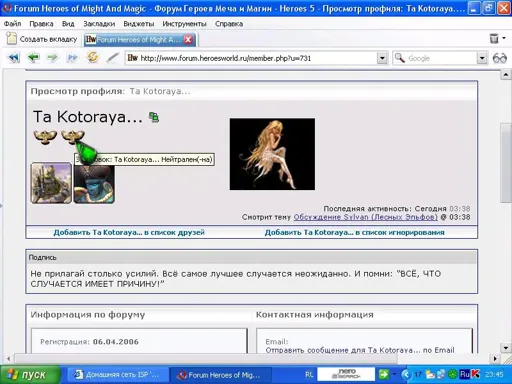The image size is (512, 384).
Task: Click the vertical scrollbar up arrow
Action: point(505,75)
